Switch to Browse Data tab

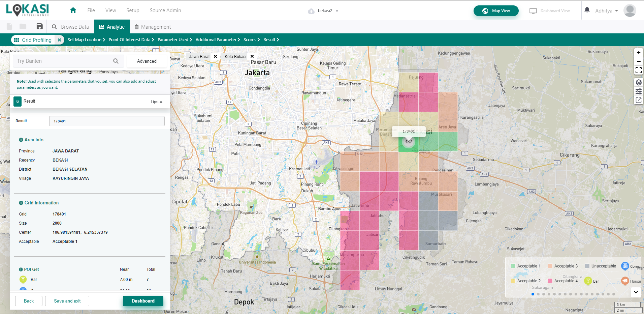(70, 27)
